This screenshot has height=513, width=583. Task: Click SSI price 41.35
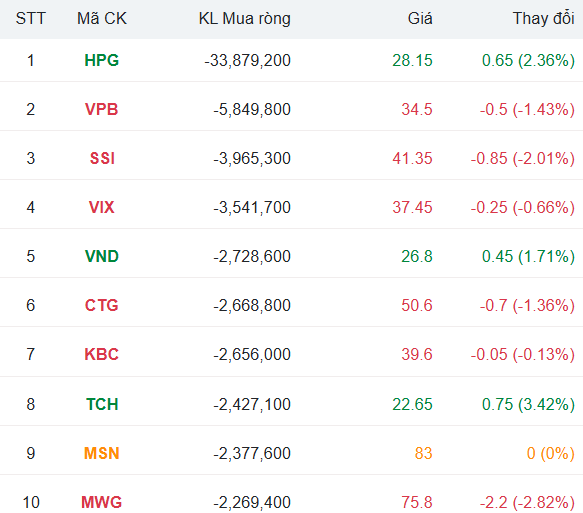(412, 158)
